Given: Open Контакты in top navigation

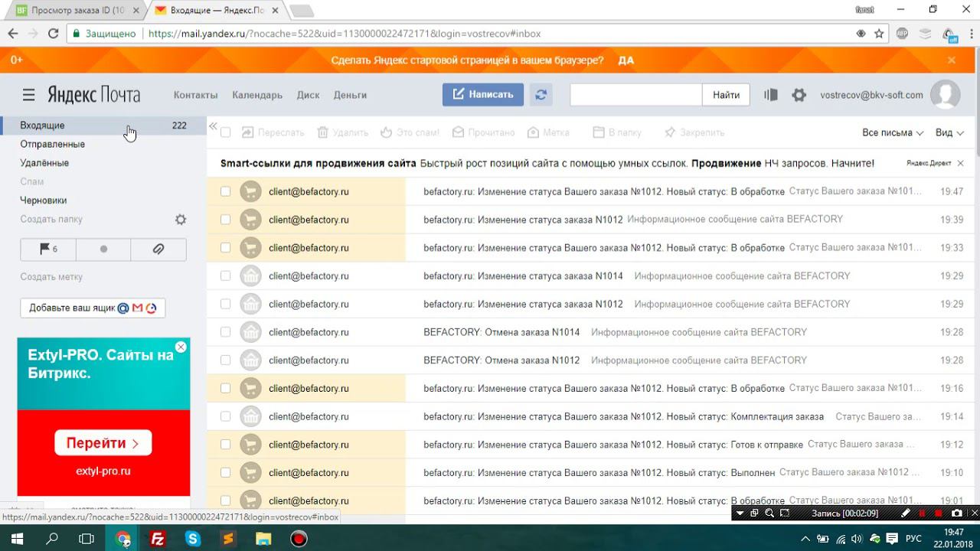Looking at the screenshot, I should pos(195,95).
